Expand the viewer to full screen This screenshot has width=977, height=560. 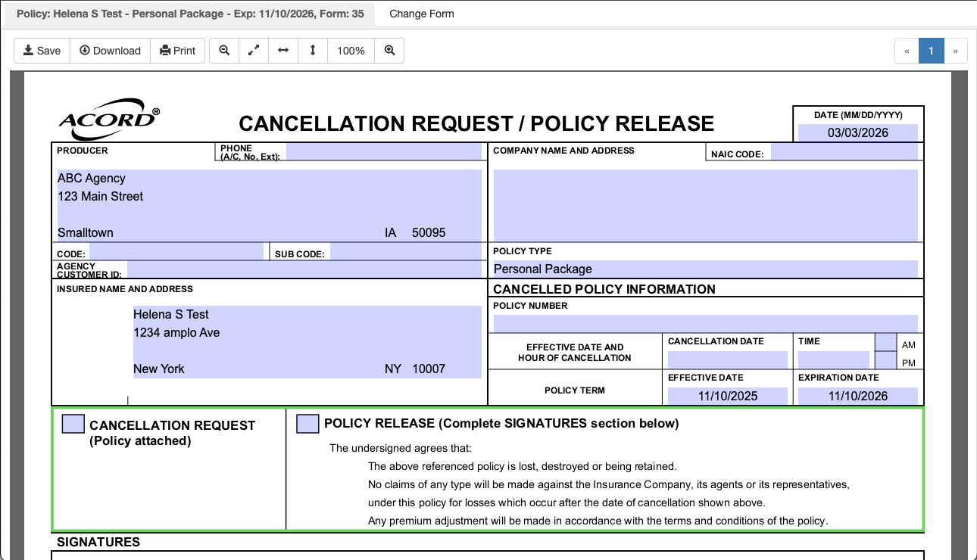click(254, 51)
